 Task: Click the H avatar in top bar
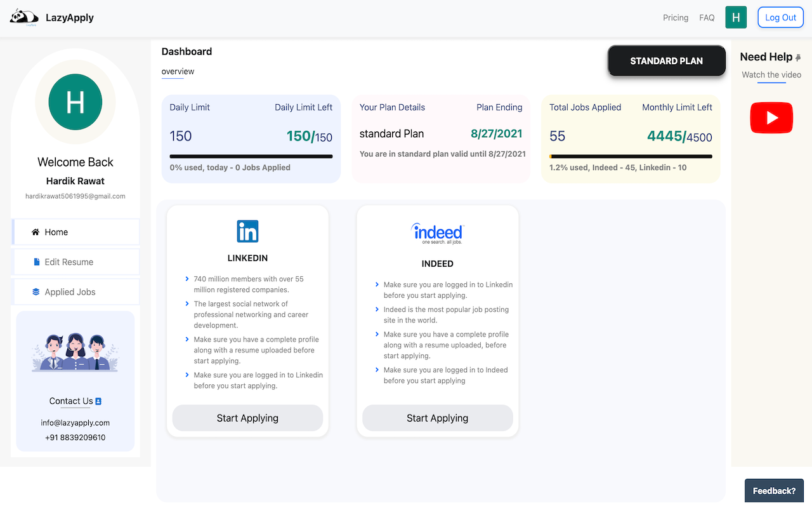click(x=736, y=17)
